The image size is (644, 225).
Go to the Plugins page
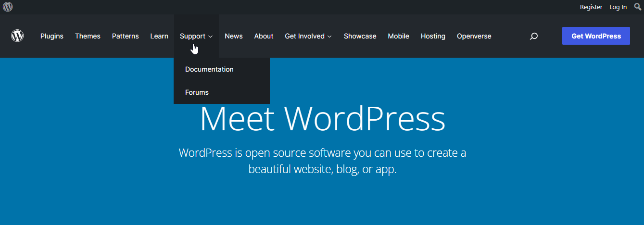(x=52, y=36)
